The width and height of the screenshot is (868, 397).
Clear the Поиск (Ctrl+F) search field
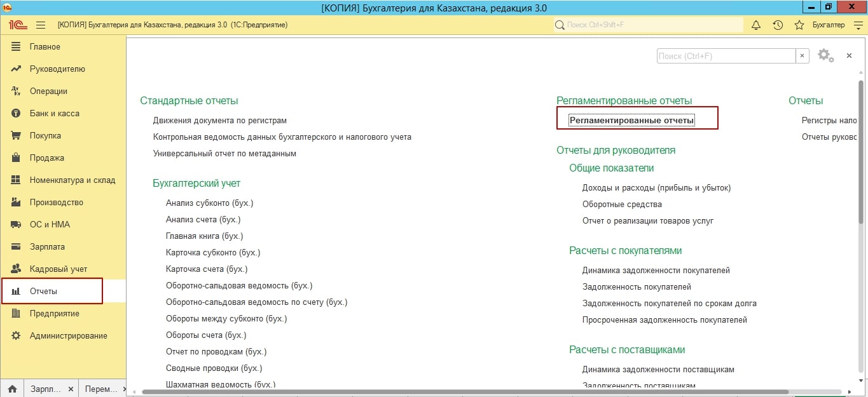(803, 56)
